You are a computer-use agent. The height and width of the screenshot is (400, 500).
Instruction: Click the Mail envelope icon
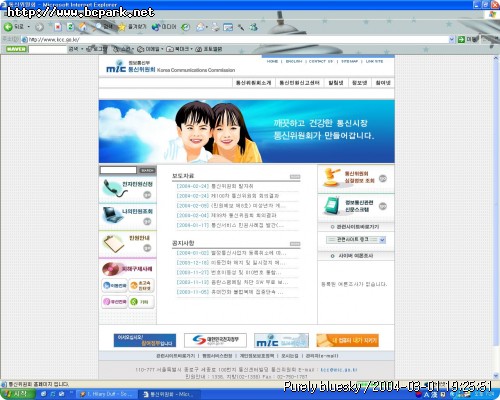pyautogui.click(x=201, y=27)
